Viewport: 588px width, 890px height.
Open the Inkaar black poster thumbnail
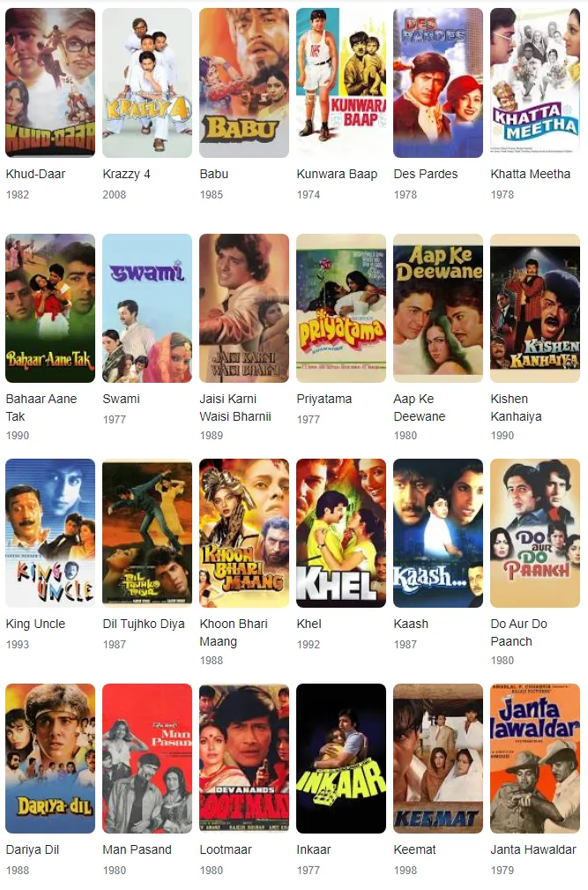point(341,758)
